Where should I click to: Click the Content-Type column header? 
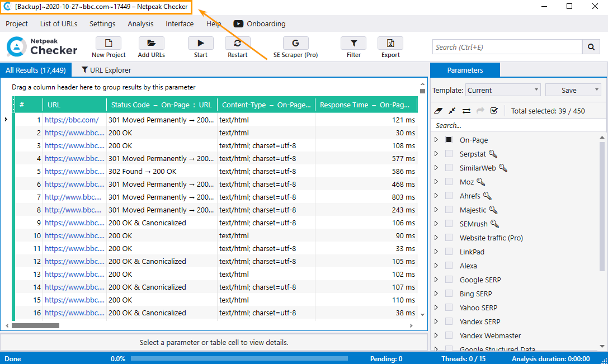pos(266,105)
